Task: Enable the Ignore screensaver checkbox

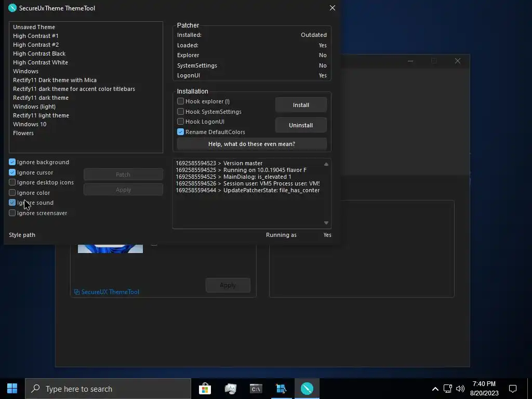Action: click(12, 212)
